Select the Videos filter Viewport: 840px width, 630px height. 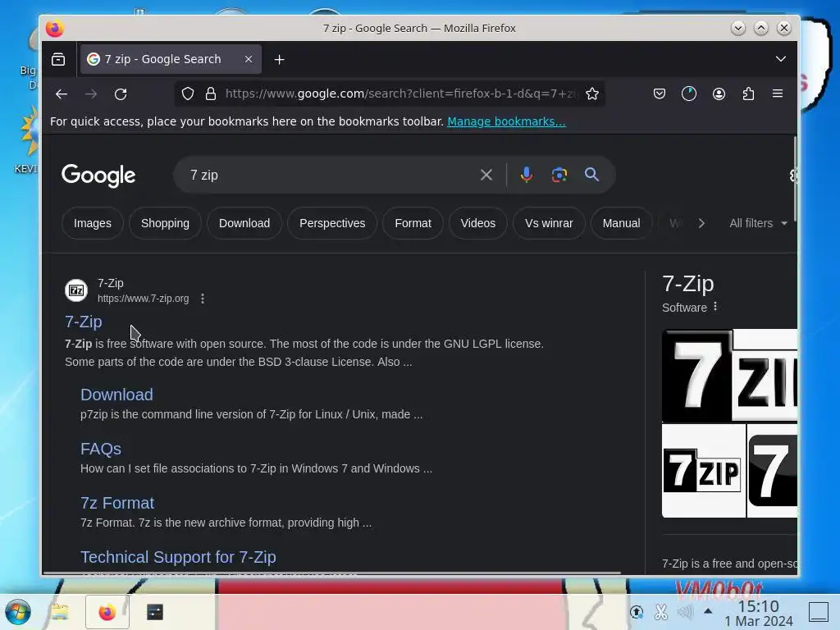(478, 223)
